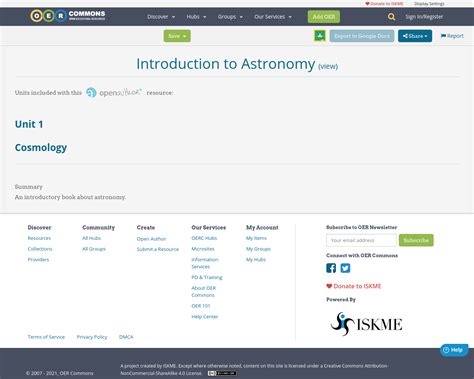The width and height of the screenshot is (474, 379).
Task: Open the Save dropdown button
Action: tap(177, 36)
